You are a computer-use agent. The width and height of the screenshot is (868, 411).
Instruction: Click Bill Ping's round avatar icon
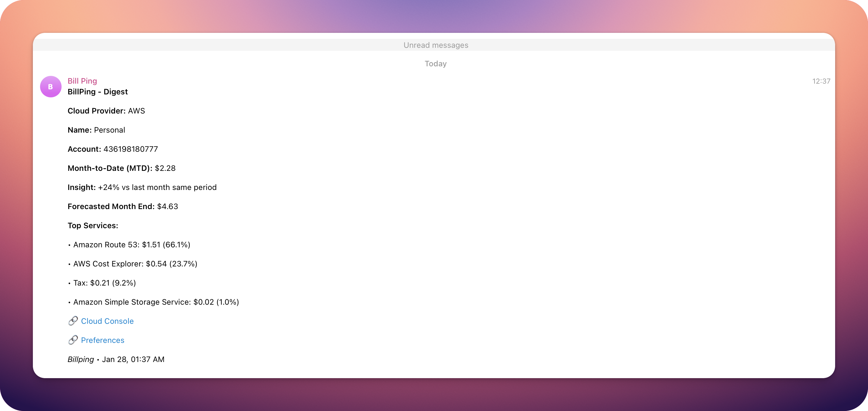coord(51,87)
